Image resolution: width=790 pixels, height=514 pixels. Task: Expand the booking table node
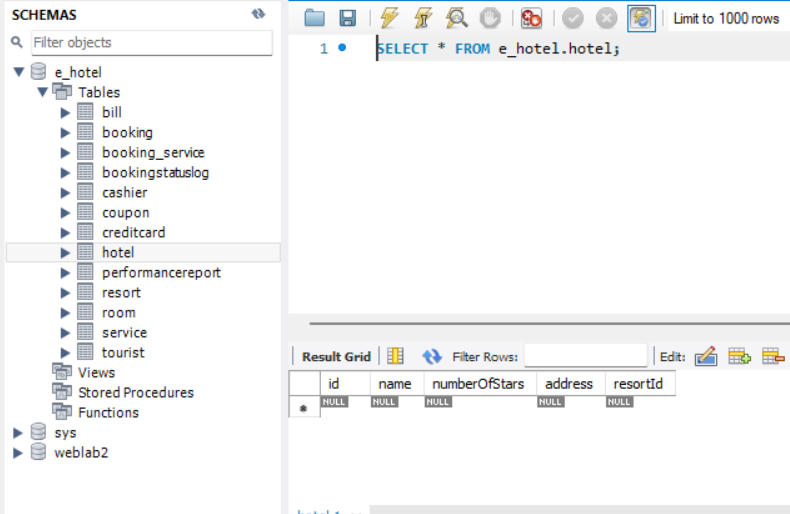pyautogui.click(x=66, y=132)
